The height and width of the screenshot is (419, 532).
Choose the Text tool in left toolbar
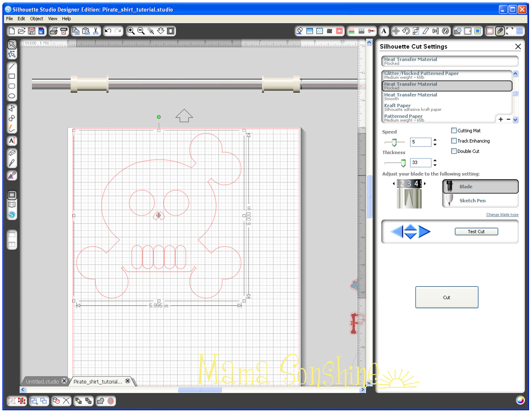click(12, 141)
